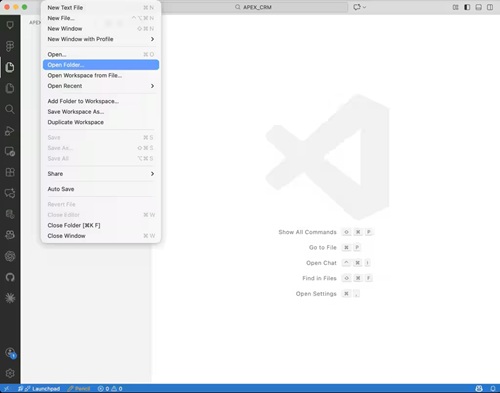This screenshot has height=393, width=500.
Task: Toggle Secondary Side Bar visibility
Action: click(490, 7)
